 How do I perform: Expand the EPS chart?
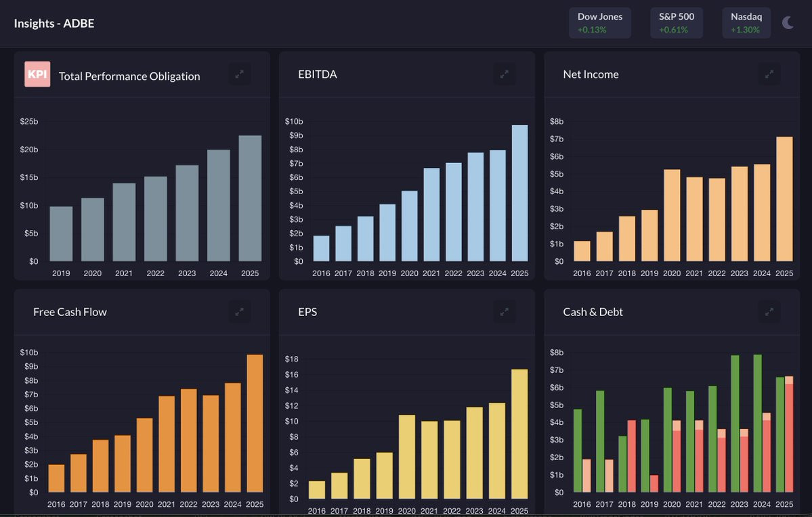[505, 312]
